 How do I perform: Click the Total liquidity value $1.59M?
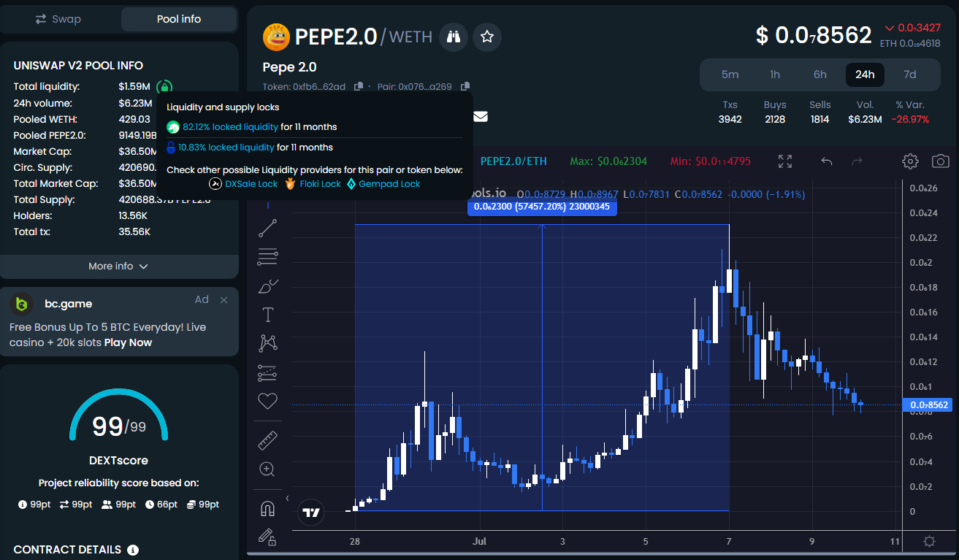[134, 87]
